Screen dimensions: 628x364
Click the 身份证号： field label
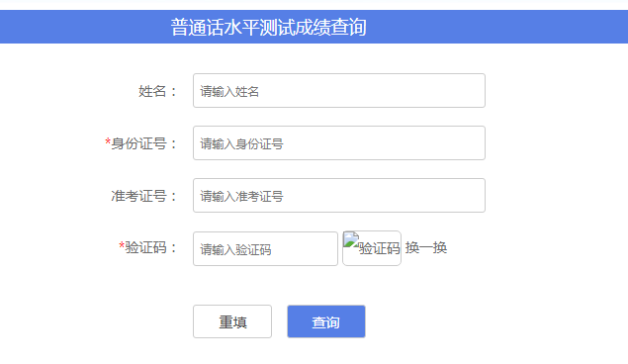click(x=144, y=143)
